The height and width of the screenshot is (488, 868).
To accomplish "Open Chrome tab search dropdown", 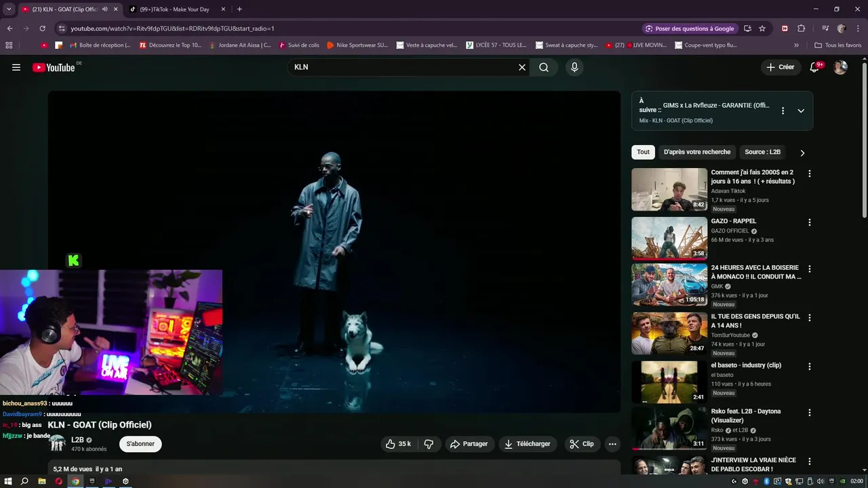I will click(9, 9).
